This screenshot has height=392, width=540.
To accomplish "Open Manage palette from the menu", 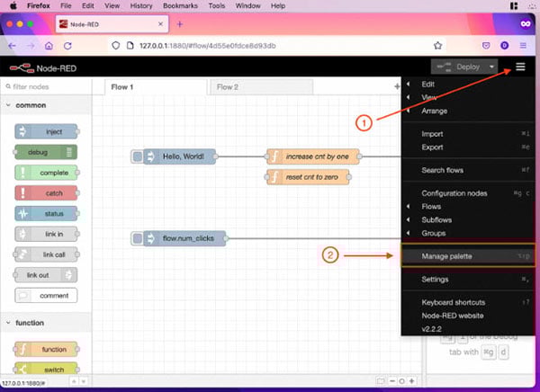I will pyautogui.click(x=468, y=256).
